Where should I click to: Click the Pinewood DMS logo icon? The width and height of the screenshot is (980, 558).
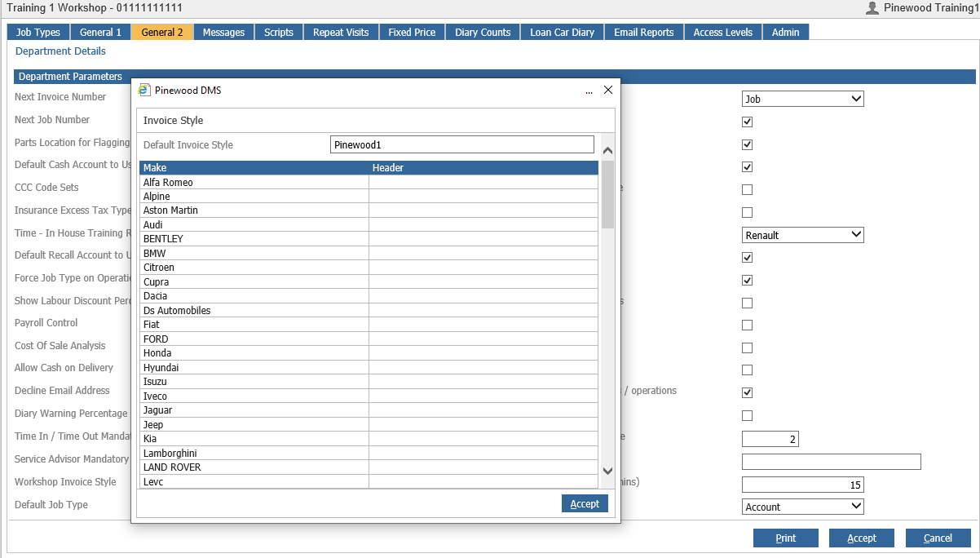pyautogui.click(x=145, y=90)
